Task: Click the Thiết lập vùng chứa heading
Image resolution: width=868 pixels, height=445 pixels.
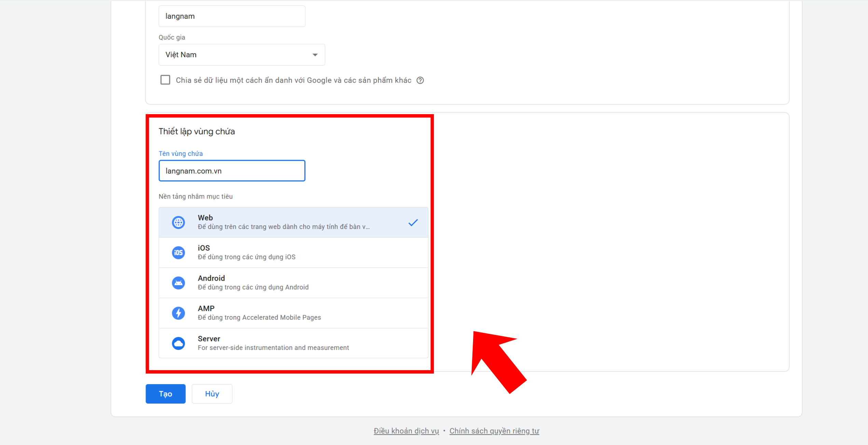Action: [x=197, y=132]
